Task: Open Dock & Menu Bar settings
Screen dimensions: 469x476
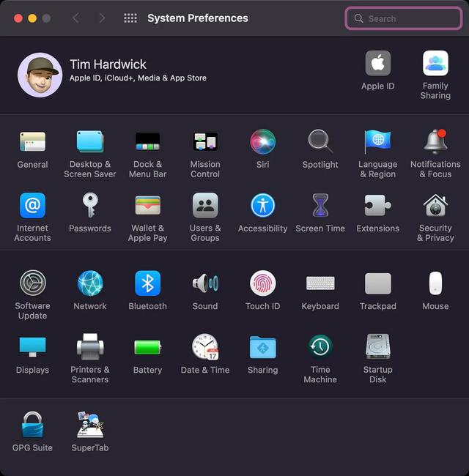Action: (147, 142)
